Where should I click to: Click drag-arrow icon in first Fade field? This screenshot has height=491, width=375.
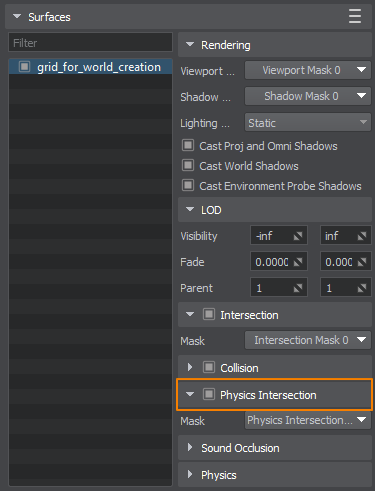(x=298, y=262)
